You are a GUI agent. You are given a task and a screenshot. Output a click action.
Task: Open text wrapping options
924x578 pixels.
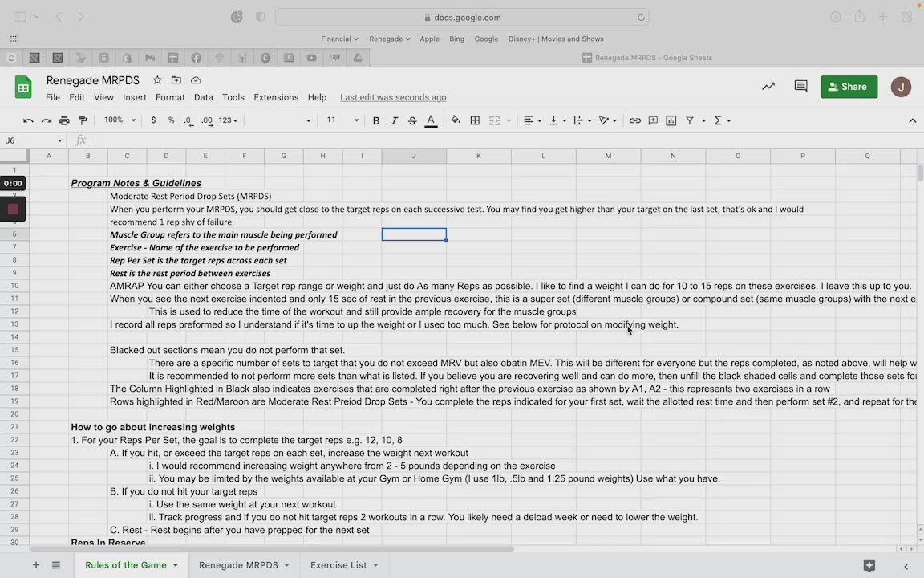[x=582, y=120]
